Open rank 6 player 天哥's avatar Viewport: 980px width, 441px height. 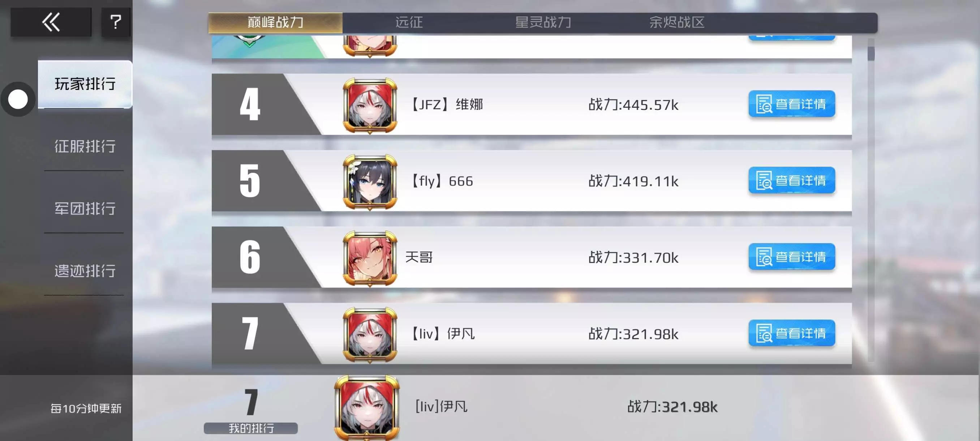pos(370,258)
